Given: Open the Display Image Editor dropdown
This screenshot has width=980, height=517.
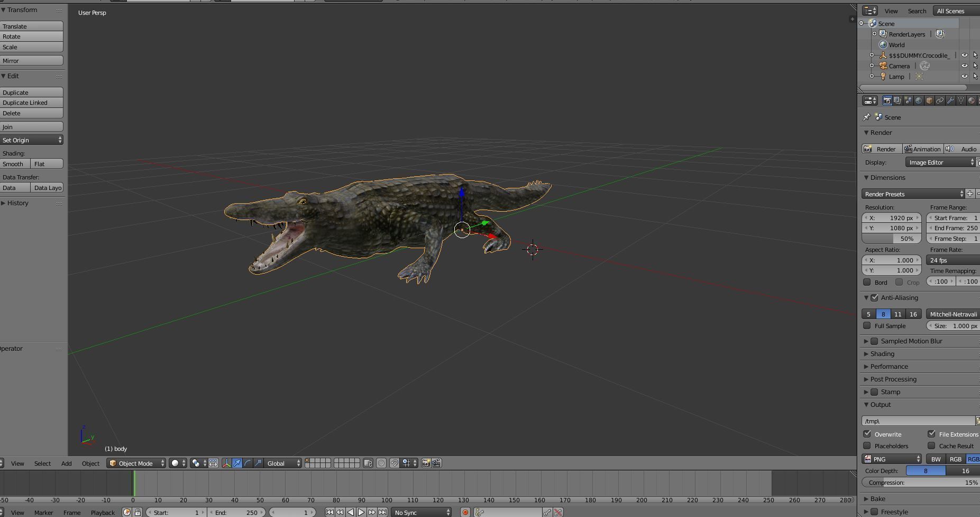Looking at the screenshot, I should [940, 162].
